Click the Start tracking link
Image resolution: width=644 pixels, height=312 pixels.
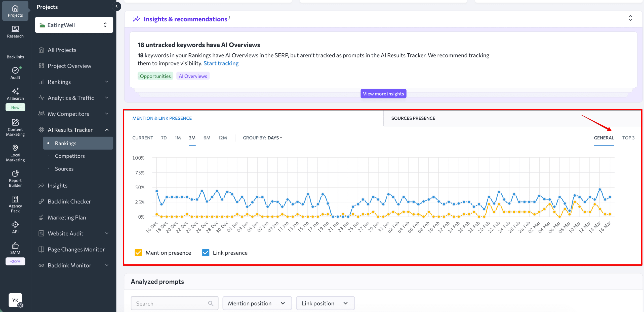(x=221, y=63)
